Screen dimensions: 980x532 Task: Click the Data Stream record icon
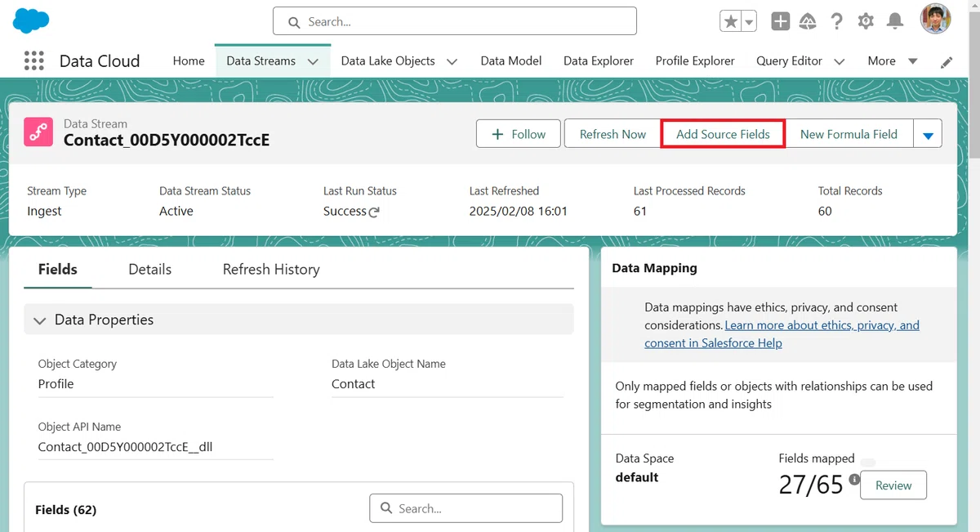[38, 132]
